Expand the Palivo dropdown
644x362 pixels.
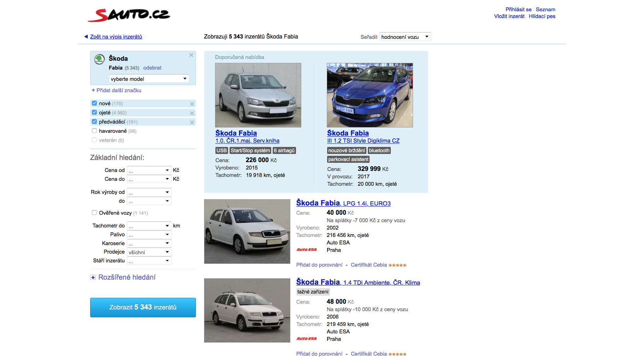pos(149,235)
